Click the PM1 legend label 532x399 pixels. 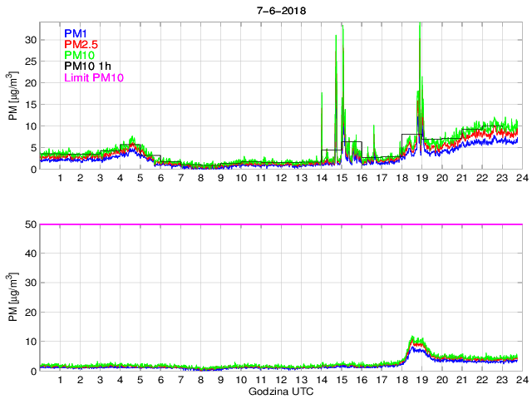(76, 33)
